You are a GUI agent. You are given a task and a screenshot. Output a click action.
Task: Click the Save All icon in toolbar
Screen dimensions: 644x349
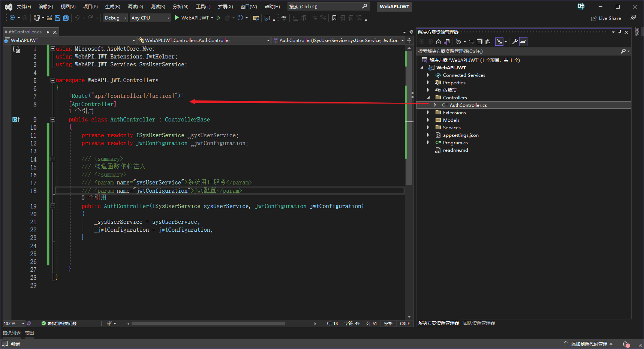[66, 18]
